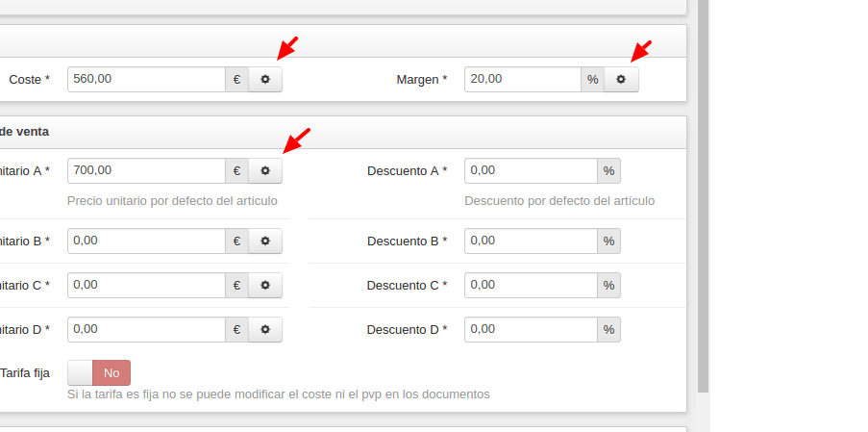Click the gear icon beside Margen field
This screenshot has height=432, width=868.
coord(621,79)
